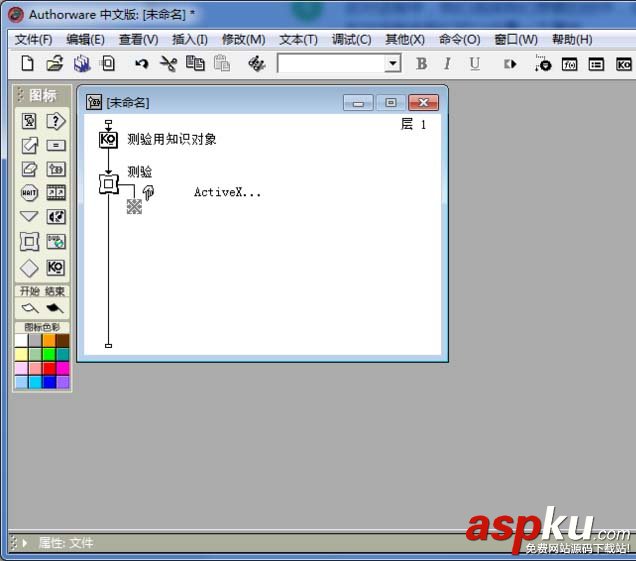Toggle Italic formatting

pos(447,64)
